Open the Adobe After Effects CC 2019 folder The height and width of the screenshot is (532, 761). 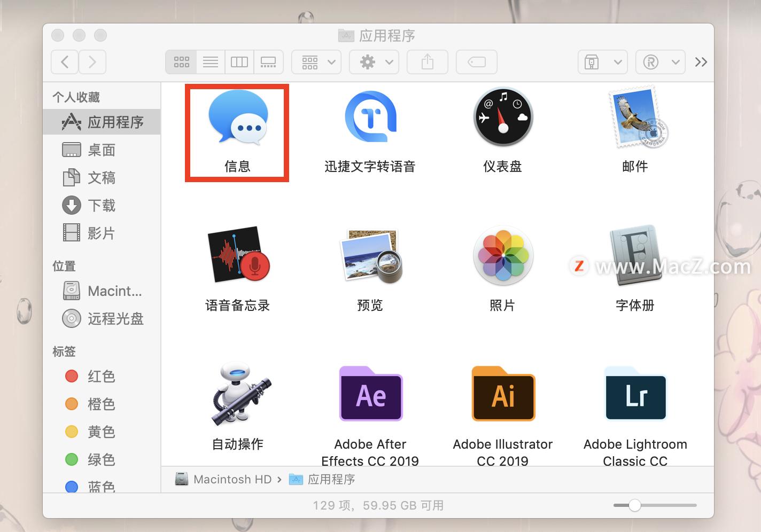coord(370,394)
